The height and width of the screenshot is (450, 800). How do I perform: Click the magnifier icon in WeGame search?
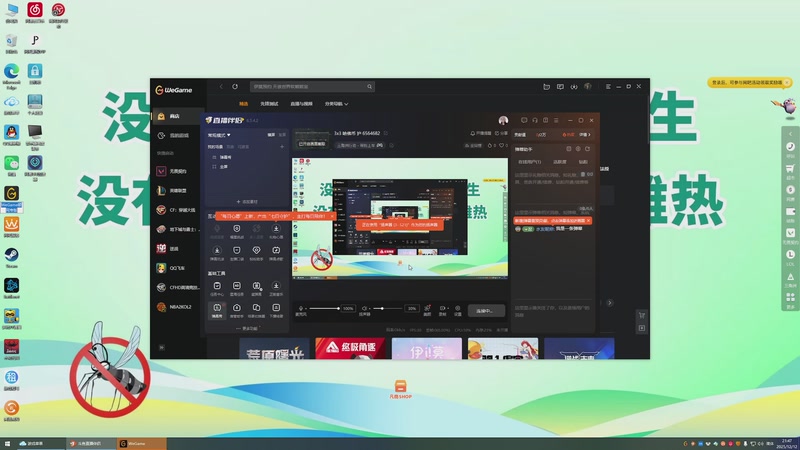point(369,87)
